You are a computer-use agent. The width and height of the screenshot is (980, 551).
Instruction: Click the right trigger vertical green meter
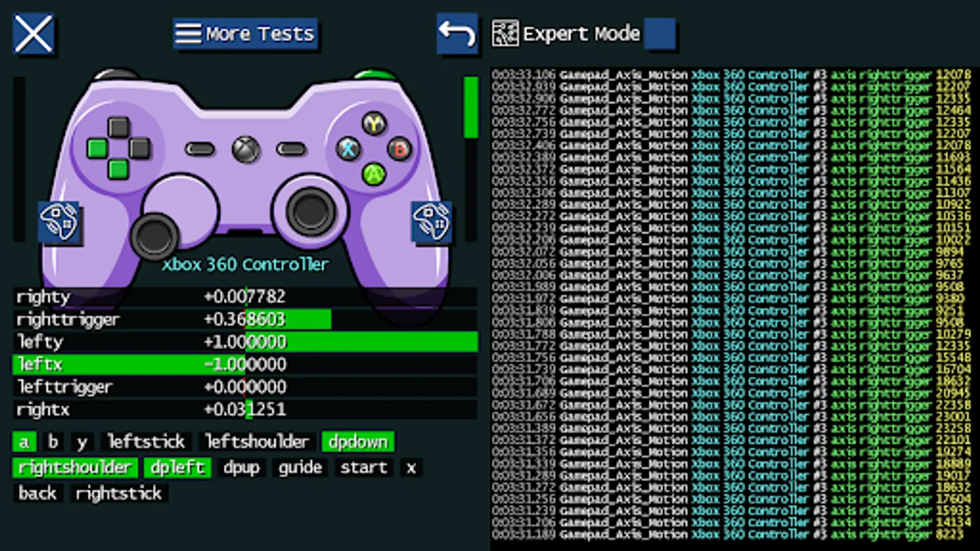[x=470, y=158]
